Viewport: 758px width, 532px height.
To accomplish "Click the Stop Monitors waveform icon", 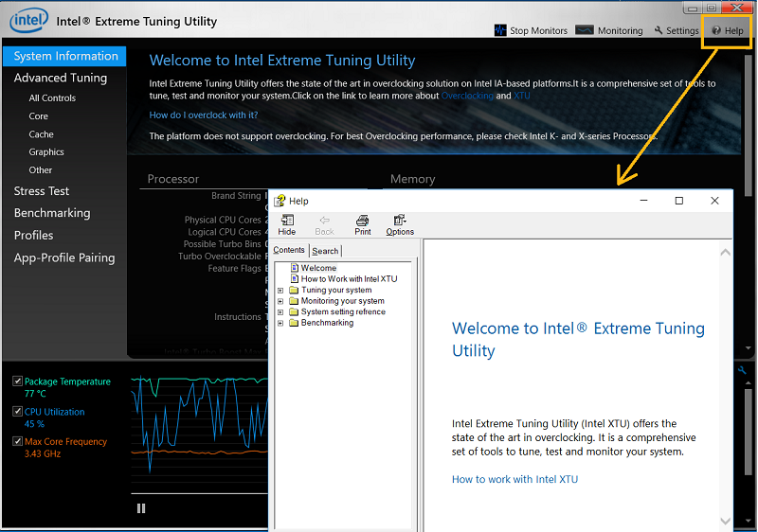I will 500,30.
